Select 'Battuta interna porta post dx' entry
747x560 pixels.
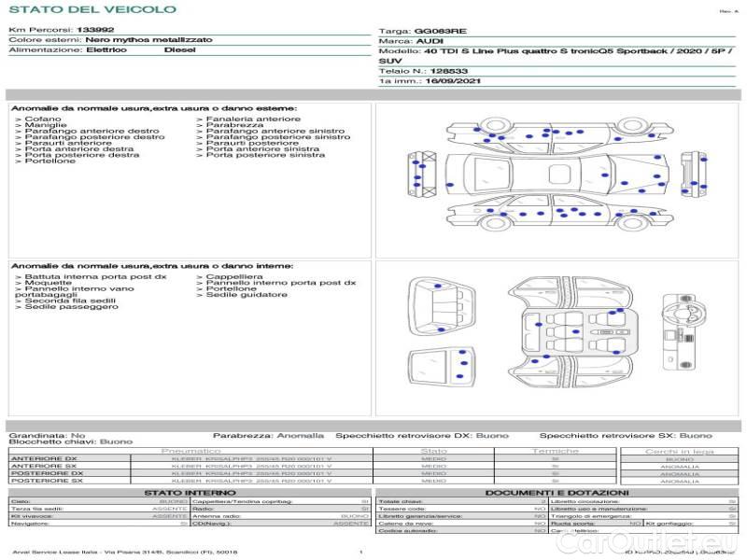[x=96, y=276]
